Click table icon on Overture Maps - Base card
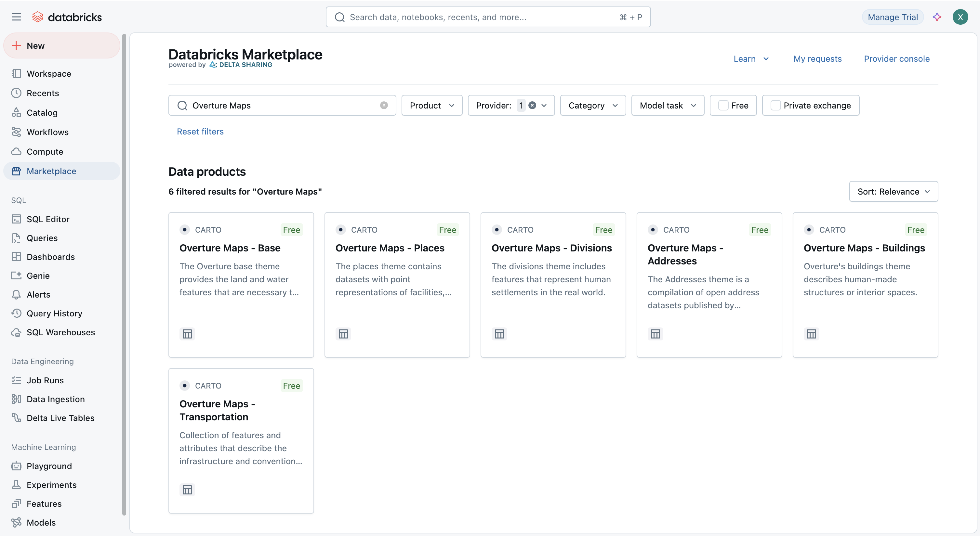 pyautogui.click(x=187, y=334)
